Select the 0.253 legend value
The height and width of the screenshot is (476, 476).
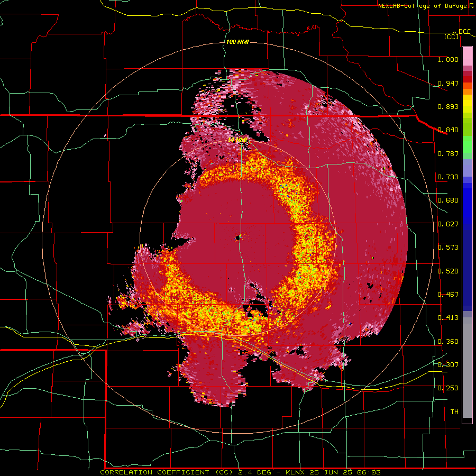(x=448, y=388)
